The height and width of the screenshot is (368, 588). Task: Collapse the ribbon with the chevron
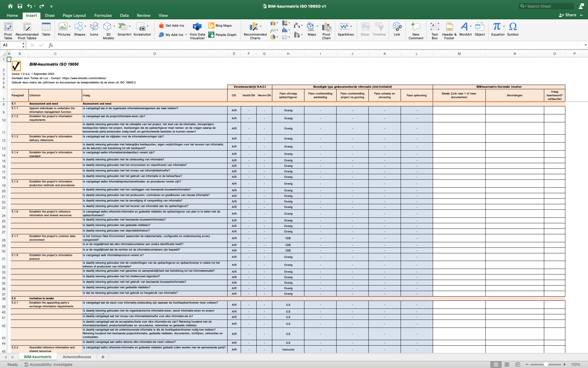tap(581, 15)
